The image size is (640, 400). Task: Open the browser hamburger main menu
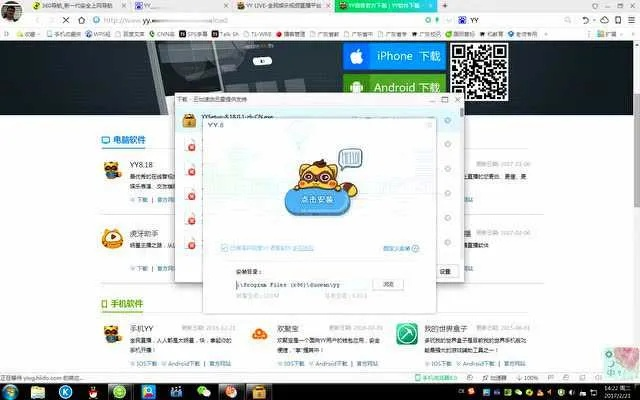(631, 20)
